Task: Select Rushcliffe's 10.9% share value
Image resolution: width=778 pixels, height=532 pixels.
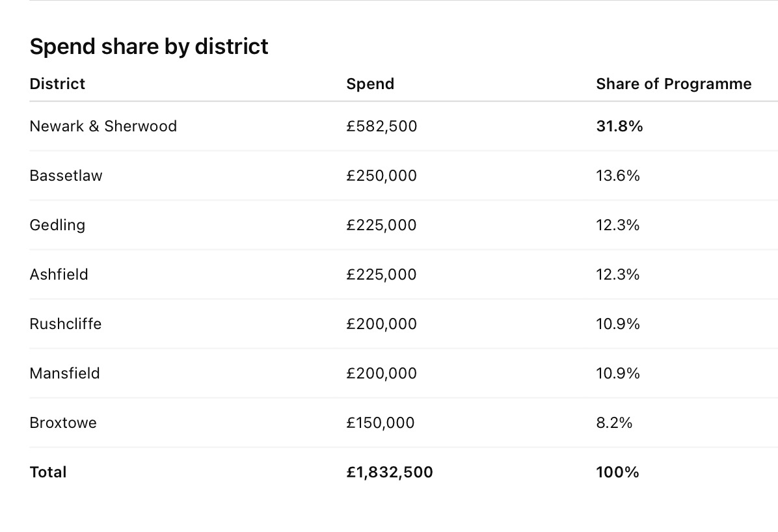Action: pos(618,324)
